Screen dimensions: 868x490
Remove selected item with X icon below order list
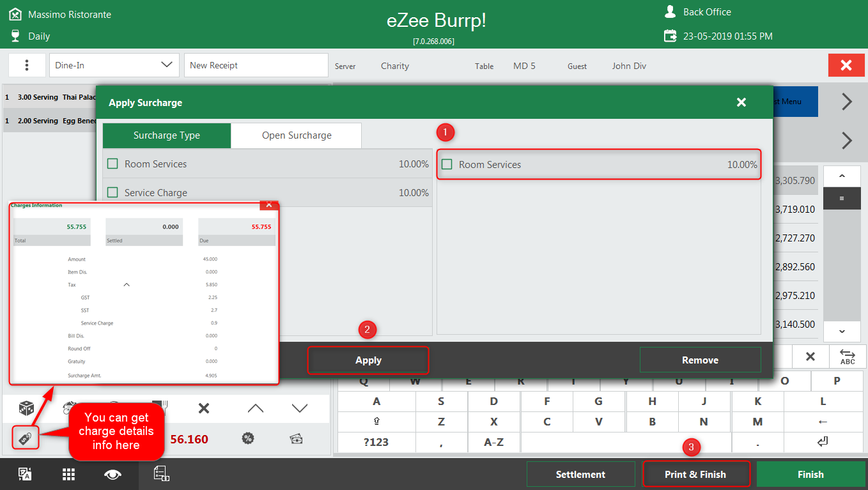click(x=204, y=408)
